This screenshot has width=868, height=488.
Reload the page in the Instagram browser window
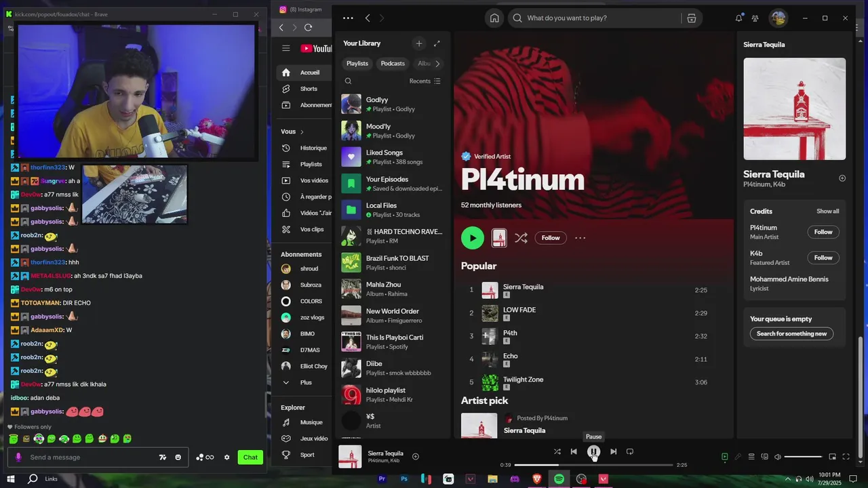click(x=308, y=27)
